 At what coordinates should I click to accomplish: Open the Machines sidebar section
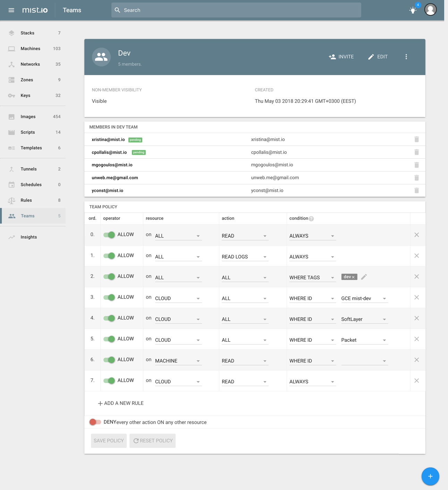pyautogui.click(x=30, y=49)
